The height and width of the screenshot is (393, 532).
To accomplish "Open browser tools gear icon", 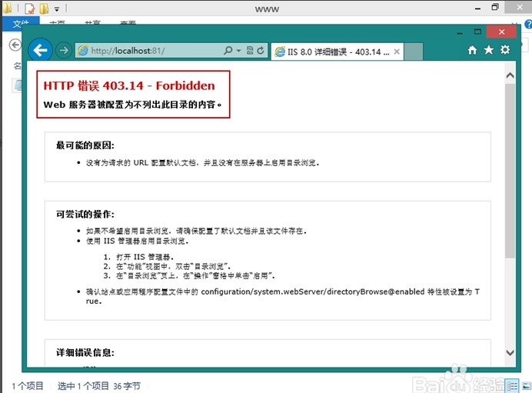I will pyautogui.click(x=505, y=50).
